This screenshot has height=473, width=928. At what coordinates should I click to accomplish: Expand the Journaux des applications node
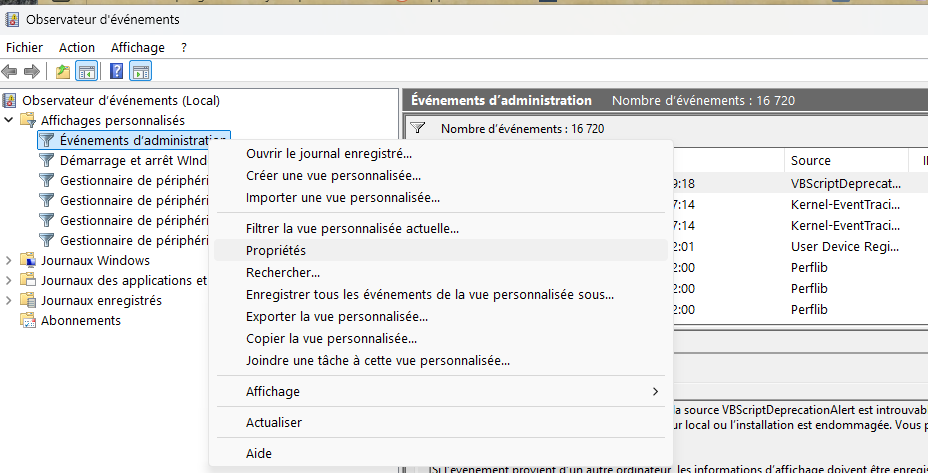pyautogui.click(x=9, y=280)
